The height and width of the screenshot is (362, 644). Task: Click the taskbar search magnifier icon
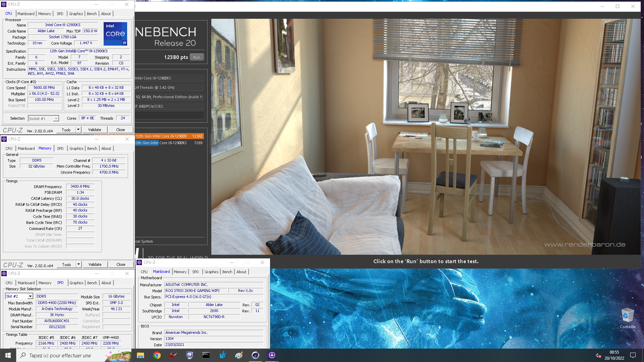[x=23, y=355]
